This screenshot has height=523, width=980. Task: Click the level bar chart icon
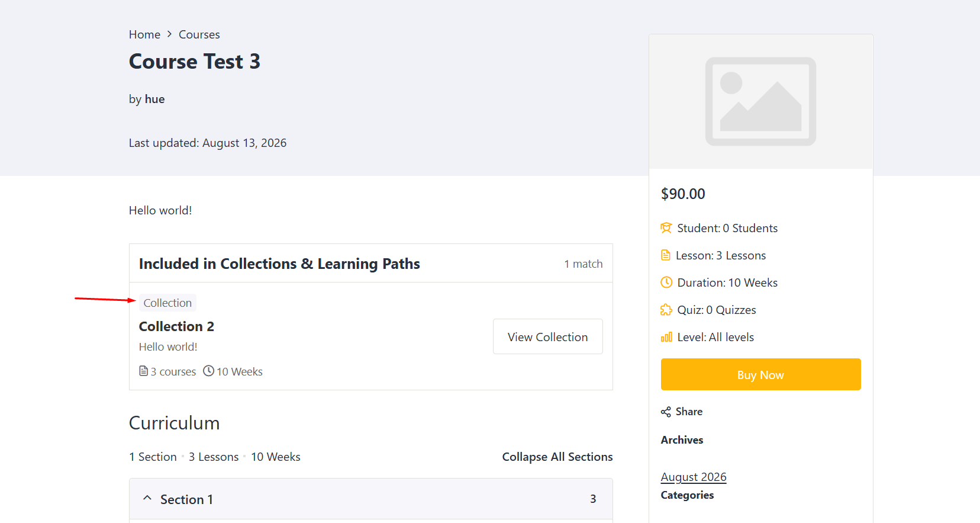point(666,337)
